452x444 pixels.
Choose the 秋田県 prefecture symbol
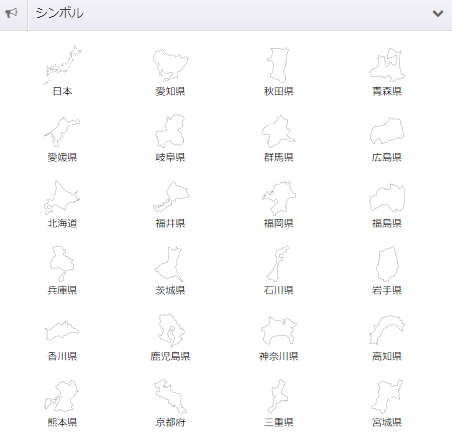point(279,71)
